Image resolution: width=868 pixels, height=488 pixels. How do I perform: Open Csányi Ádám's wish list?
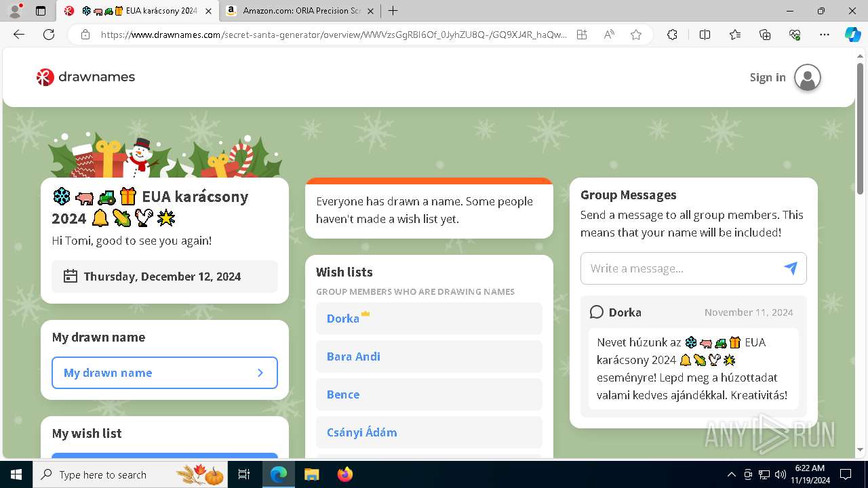tap(429, 432)
